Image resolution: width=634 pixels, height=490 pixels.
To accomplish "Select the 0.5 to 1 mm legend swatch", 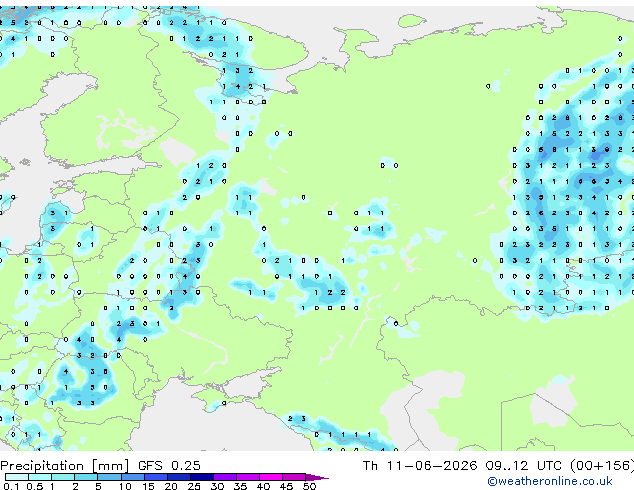I will (40, 477).
